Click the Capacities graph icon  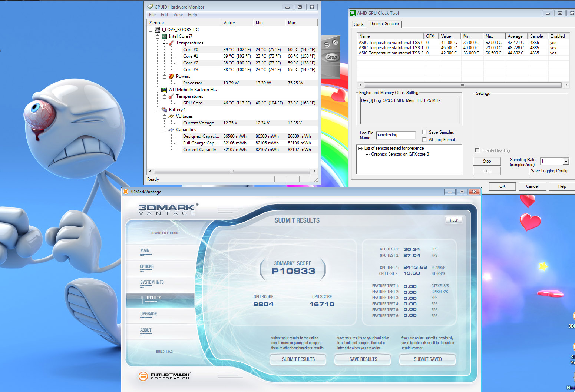click(171, 130)
